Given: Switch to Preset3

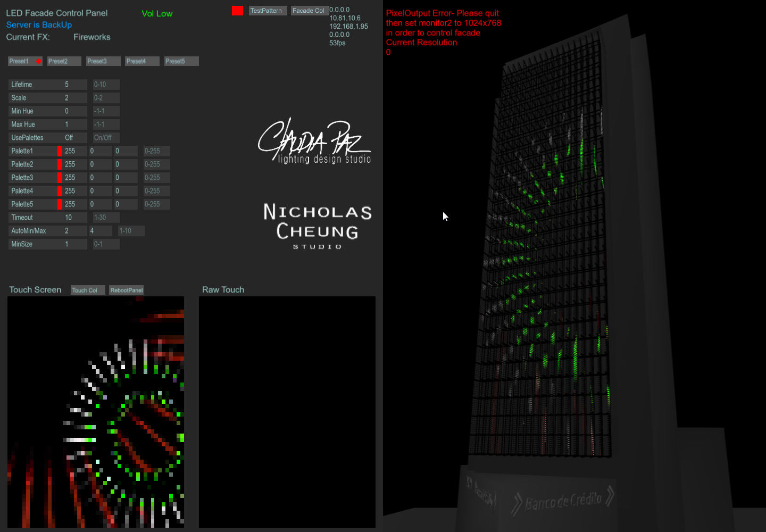Looking at the screenshot, I should (x=103, y=61).
